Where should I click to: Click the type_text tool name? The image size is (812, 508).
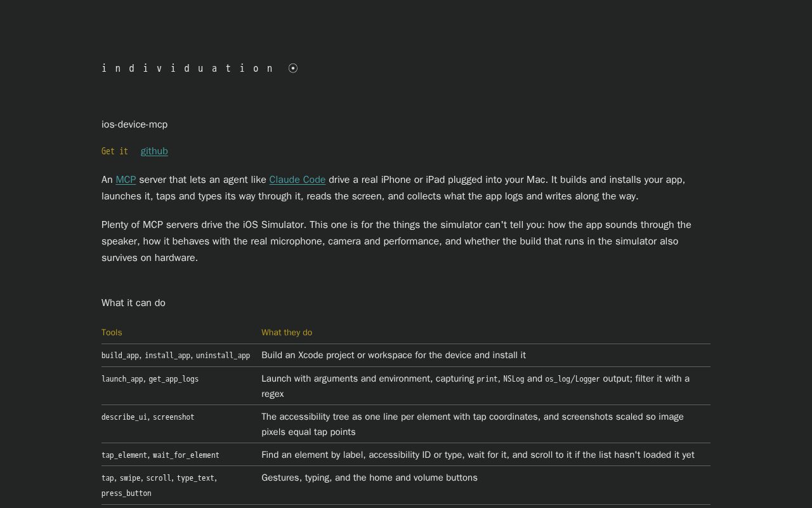tap(196, 478)
